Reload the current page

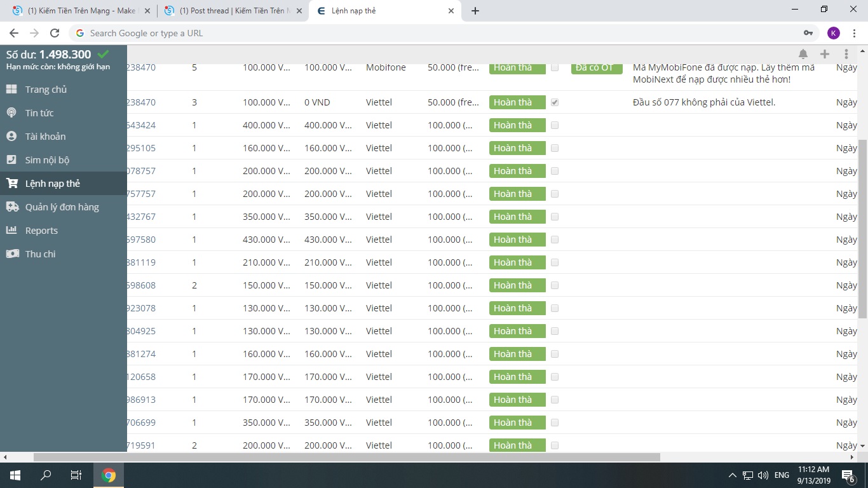(x=55, y=33)
